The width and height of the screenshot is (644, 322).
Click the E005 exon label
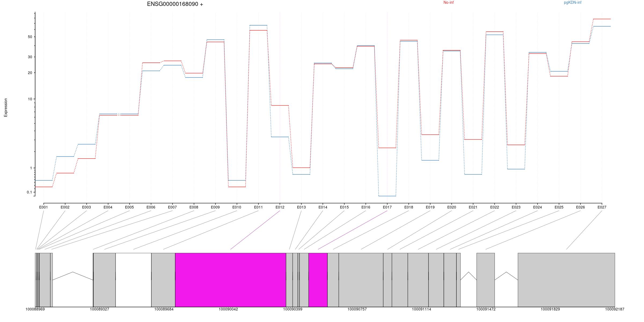click(129, 207)
